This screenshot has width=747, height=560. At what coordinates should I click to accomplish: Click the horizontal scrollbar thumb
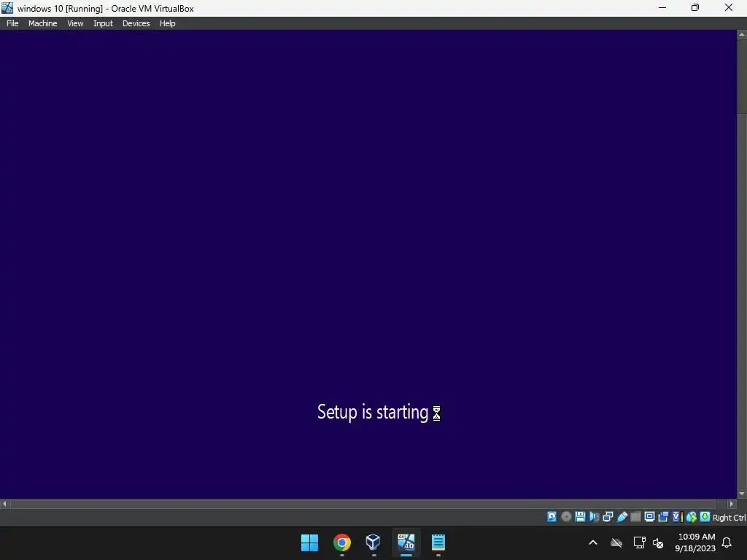pyautogui.click(x=363, y=504)
